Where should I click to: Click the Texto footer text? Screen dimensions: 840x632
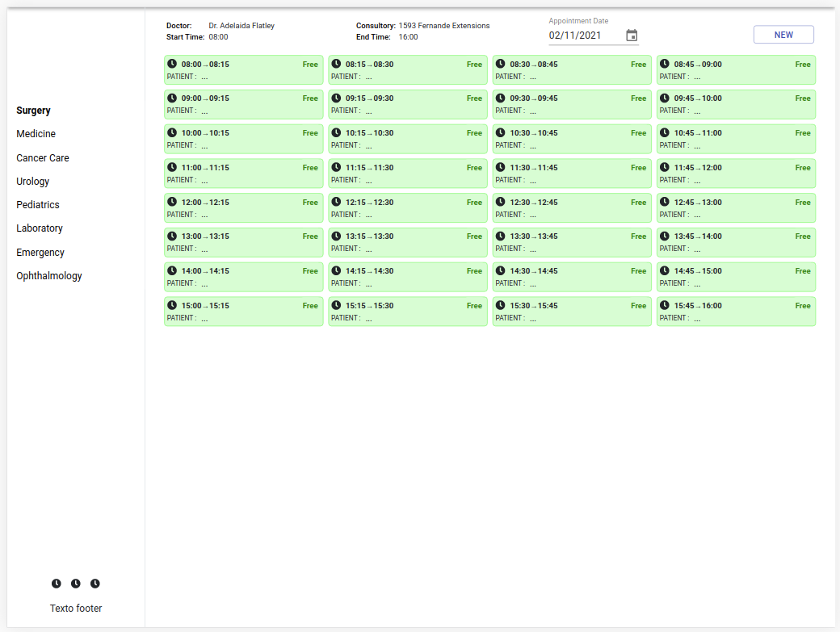pyautogui.click(x=76, y=609)
